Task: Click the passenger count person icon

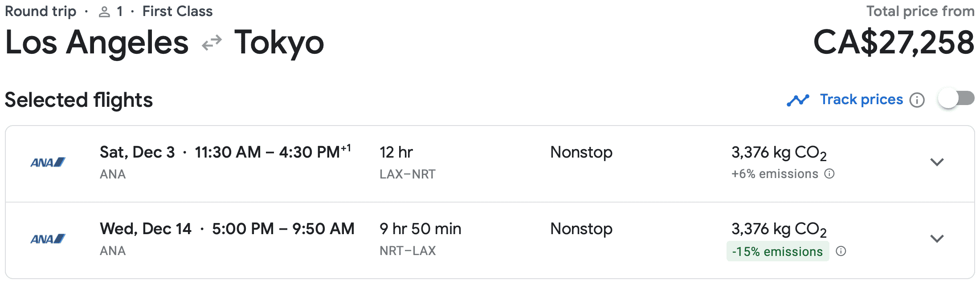Action: coord(104,12)
